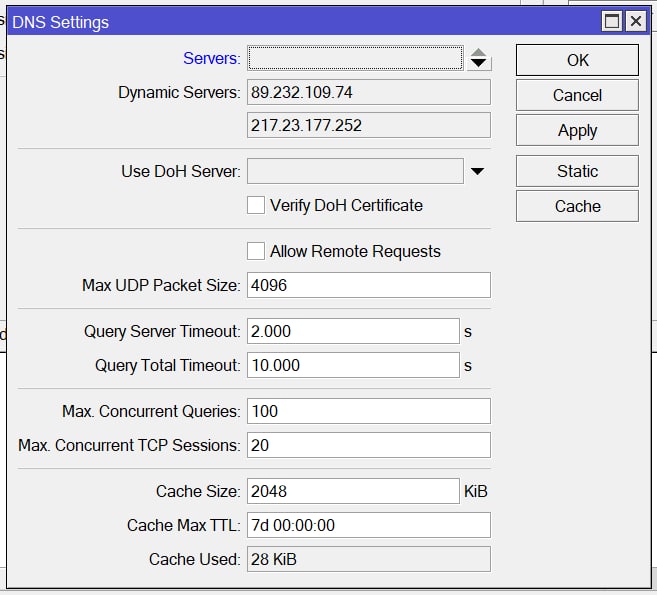Select dynamic server 217.23.177.252
This screenshot has width=657, height=595.
[x=369, y=125]
